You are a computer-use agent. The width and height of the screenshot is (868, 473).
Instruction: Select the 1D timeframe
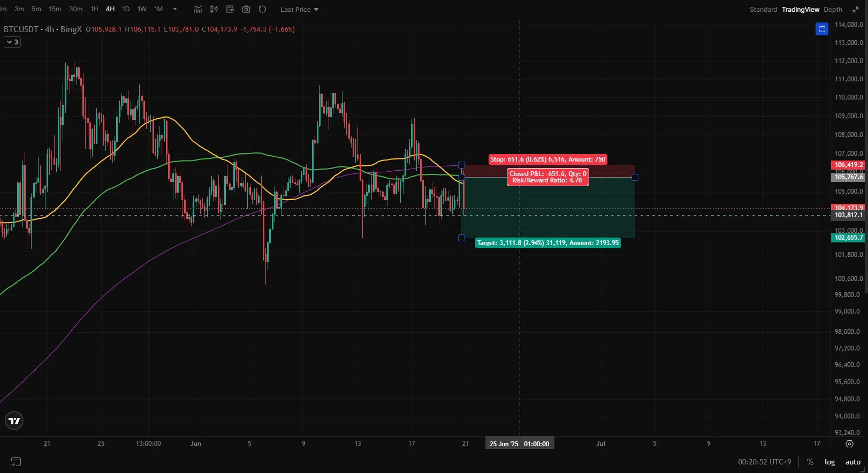coord(126,9)
